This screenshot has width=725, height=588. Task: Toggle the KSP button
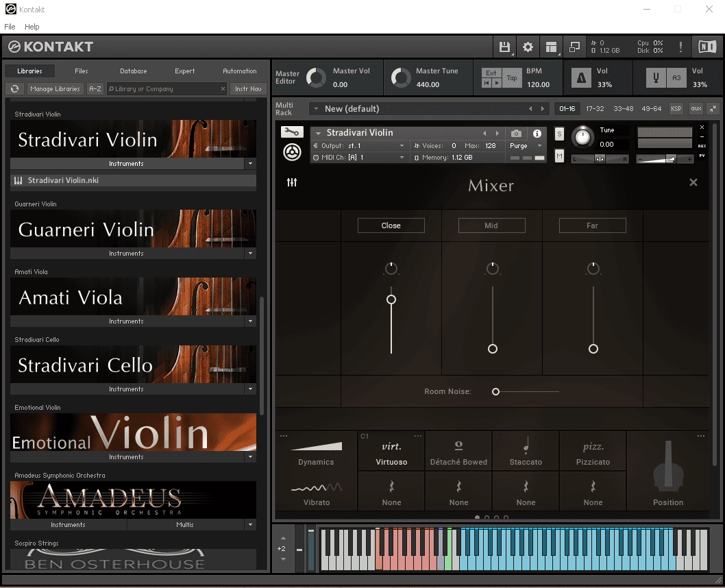point(676,109)
